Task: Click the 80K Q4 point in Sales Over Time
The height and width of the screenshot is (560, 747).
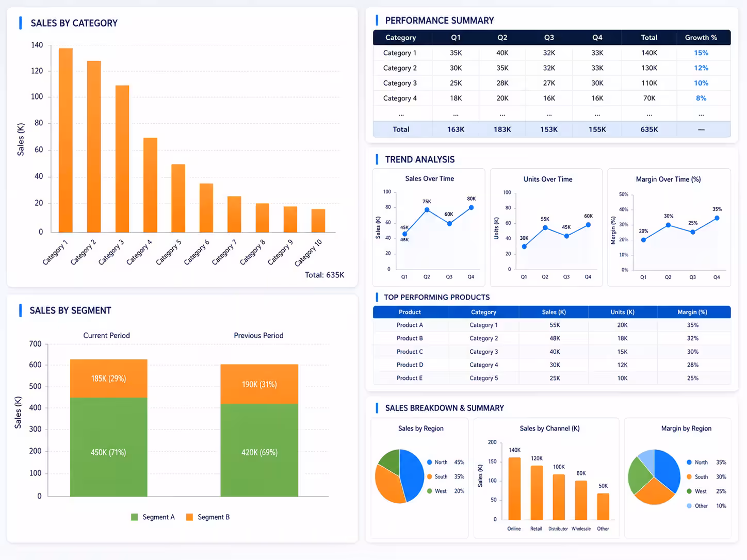Action: click(x=471, y=208)
